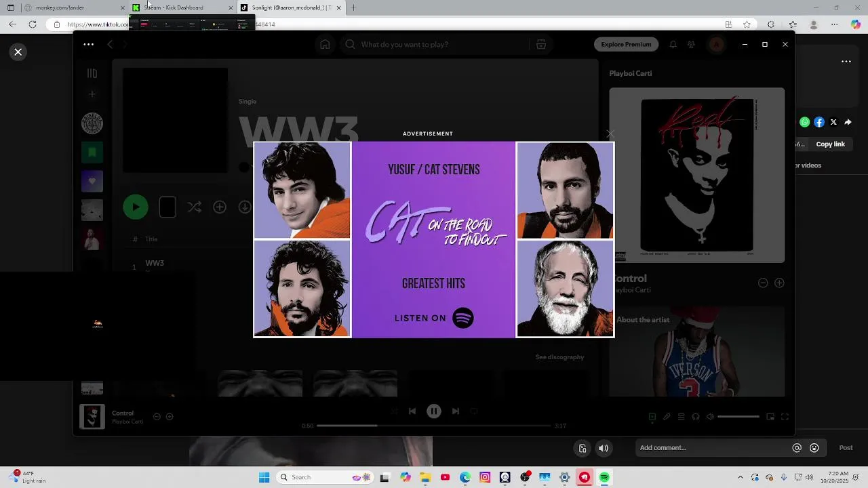Switch to Stream - Kick Dashboard tab
The height and width of the screenshot is (488, 868).
point(183,7)
